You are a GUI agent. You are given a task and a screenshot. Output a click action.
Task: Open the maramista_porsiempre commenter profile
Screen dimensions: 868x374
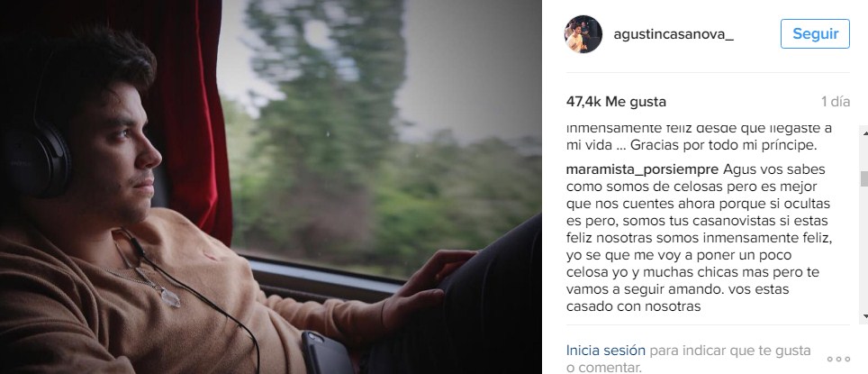641,169
